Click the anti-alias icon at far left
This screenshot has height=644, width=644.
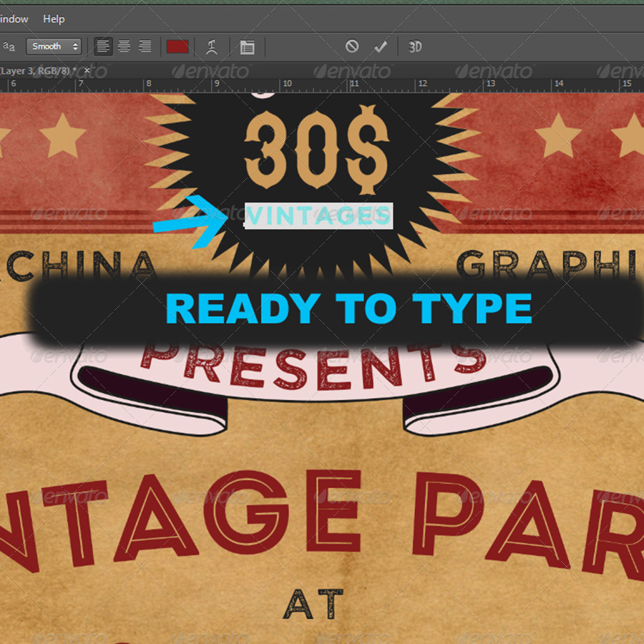point(9,47)
